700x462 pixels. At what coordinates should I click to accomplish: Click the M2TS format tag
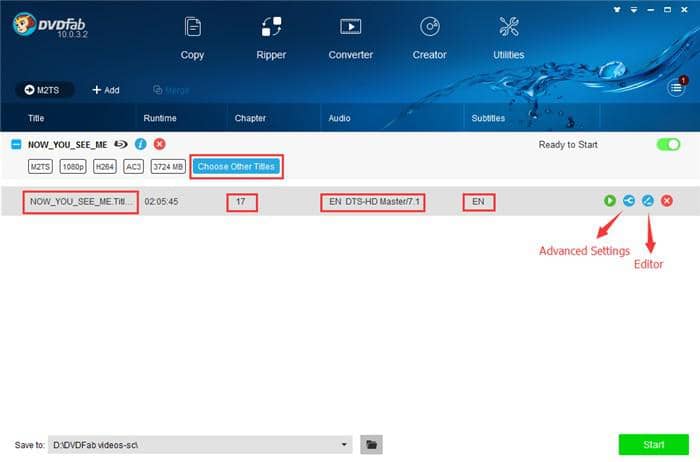click(x=40, y=166)
